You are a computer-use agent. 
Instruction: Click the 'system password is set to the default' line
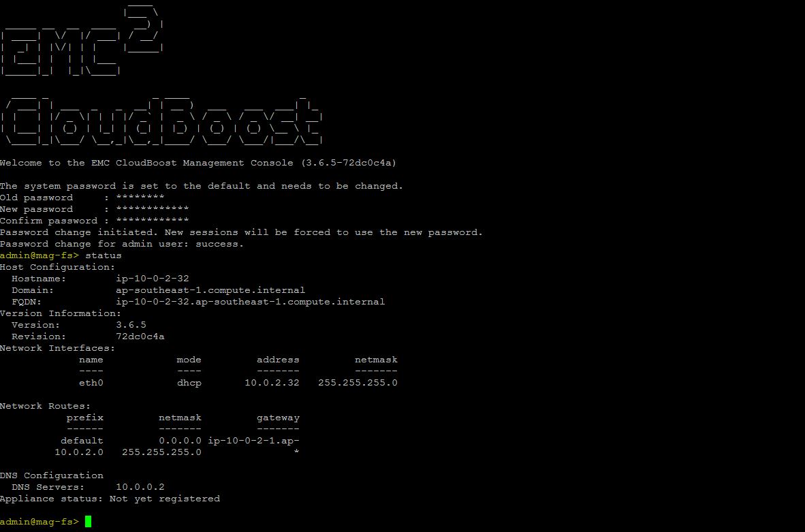pos(202,186)
